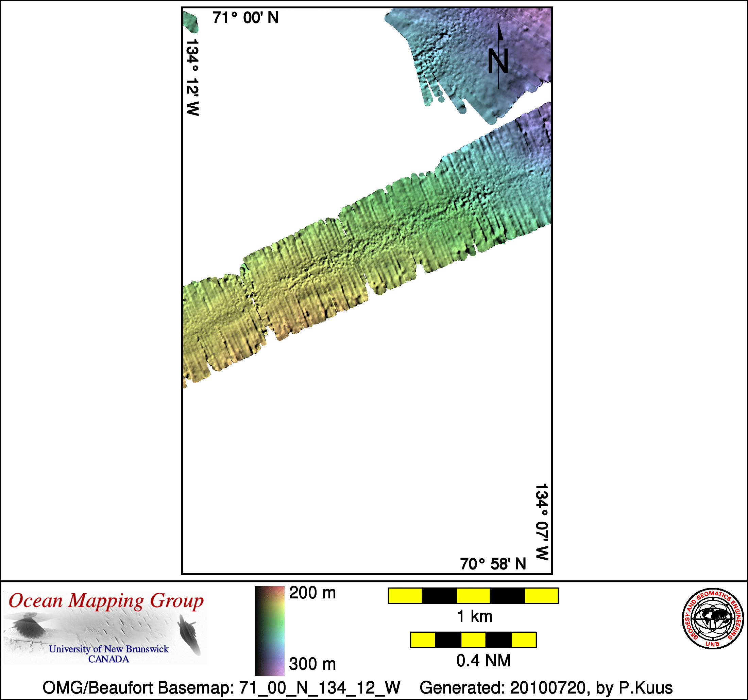The image size is (748, 700).
Task: Click the 71° 00' N latitude label
Action: point(245,18)
